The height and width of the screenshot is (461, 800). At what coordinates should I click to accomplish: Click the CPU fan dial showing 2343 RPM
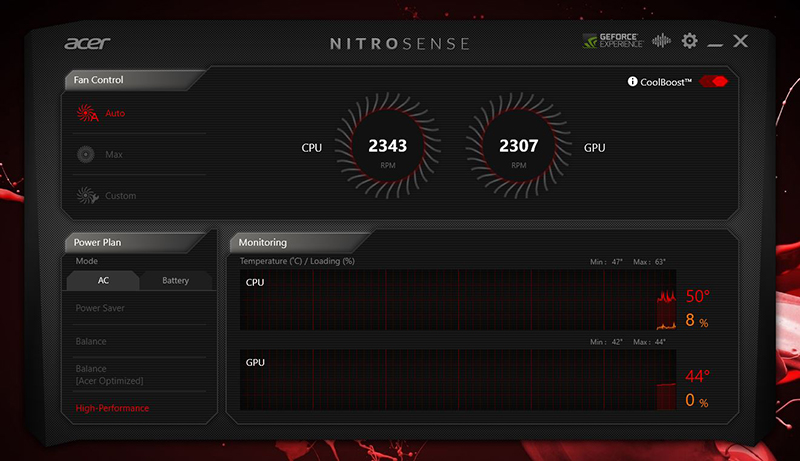pos(388,146)
